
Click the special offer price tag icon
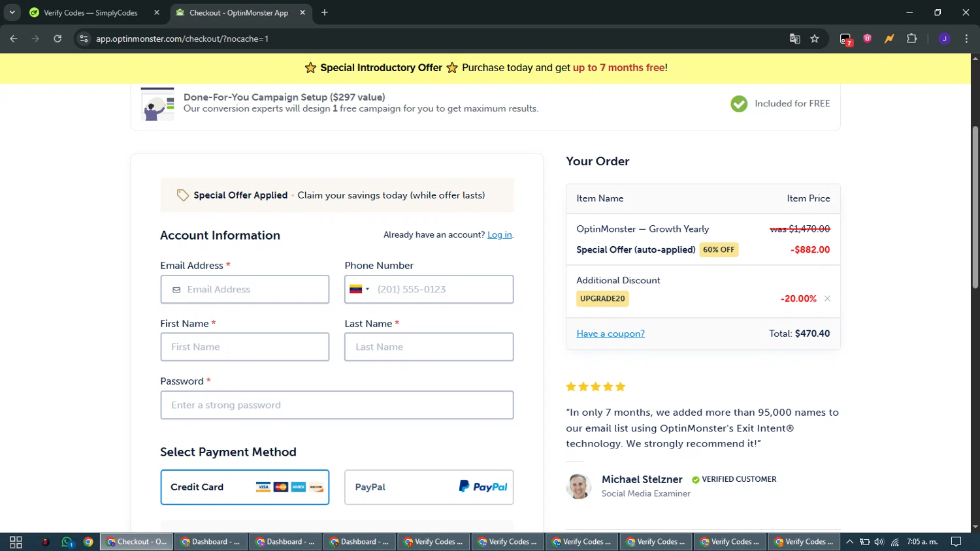pyautogui.click(x=182, y=195)
